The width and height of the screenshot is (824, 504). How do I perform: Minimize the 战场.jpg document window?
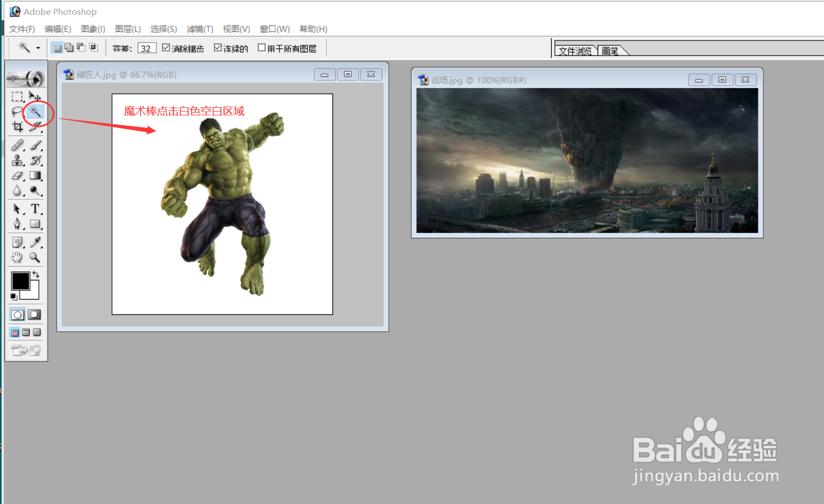[x=699, y=80]
